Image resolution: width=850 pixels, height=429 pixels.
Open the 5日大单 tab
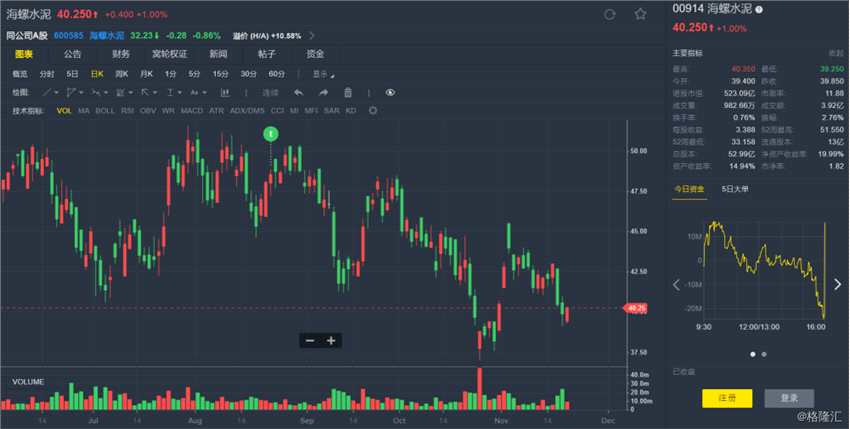point(736,188)
